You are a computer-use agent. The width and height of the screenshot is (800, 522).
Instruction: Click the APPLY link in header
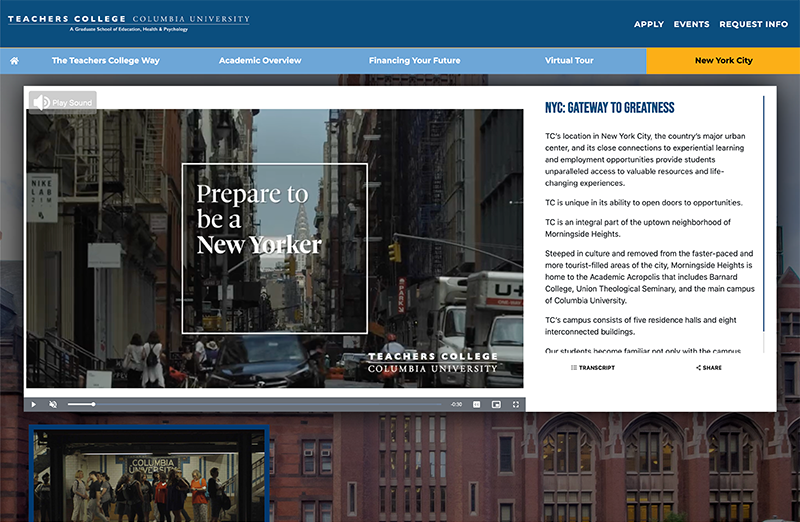(x=649, y=24)
